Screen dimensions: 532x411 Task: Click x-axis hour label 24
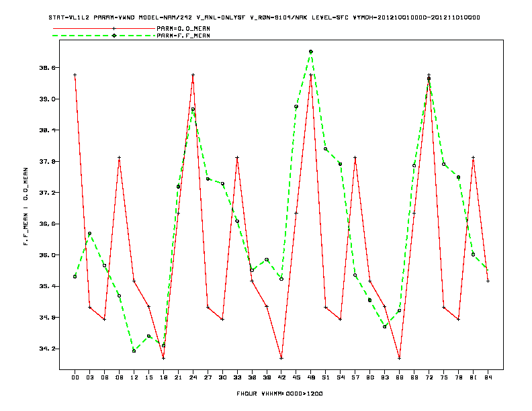(193, 377)
